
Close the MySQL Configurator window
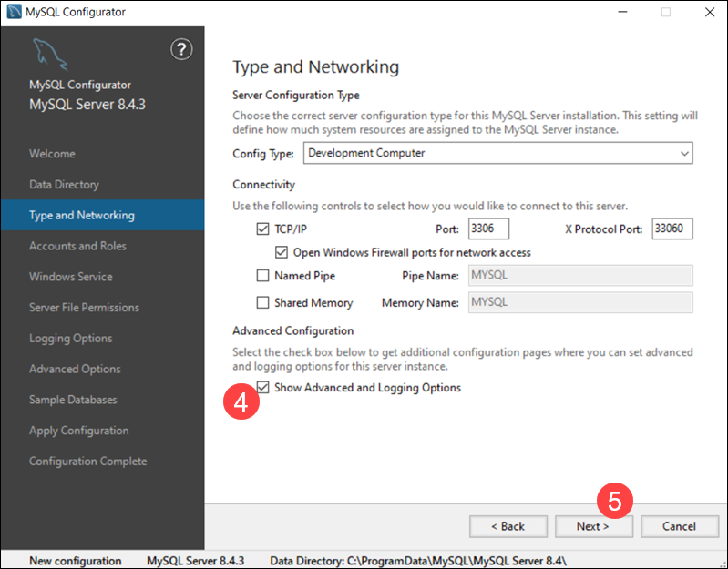709,12
